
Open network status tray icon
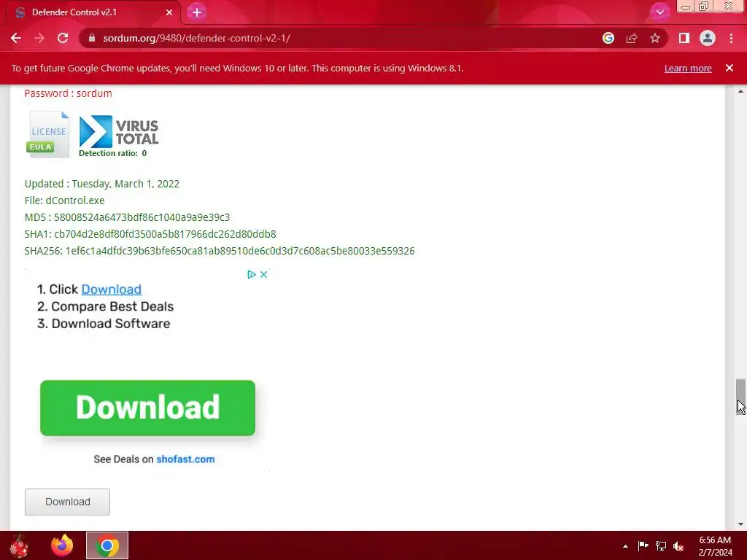661,545
